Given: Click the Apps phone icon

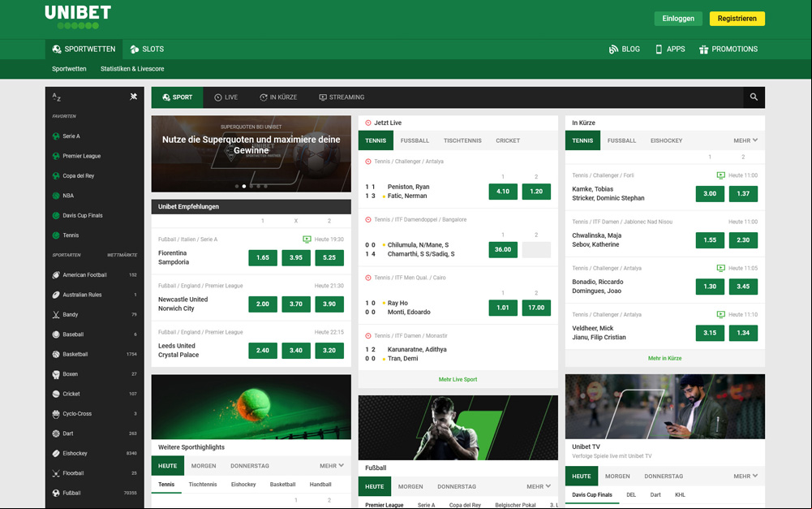Looking at the screenshot, I should (x=659, y=50).
